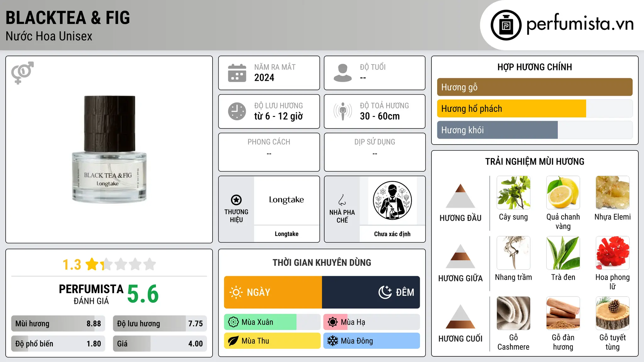The image size is (644, 362).
Task: Click the Longtake brand logo
Action: coord(286,200)
